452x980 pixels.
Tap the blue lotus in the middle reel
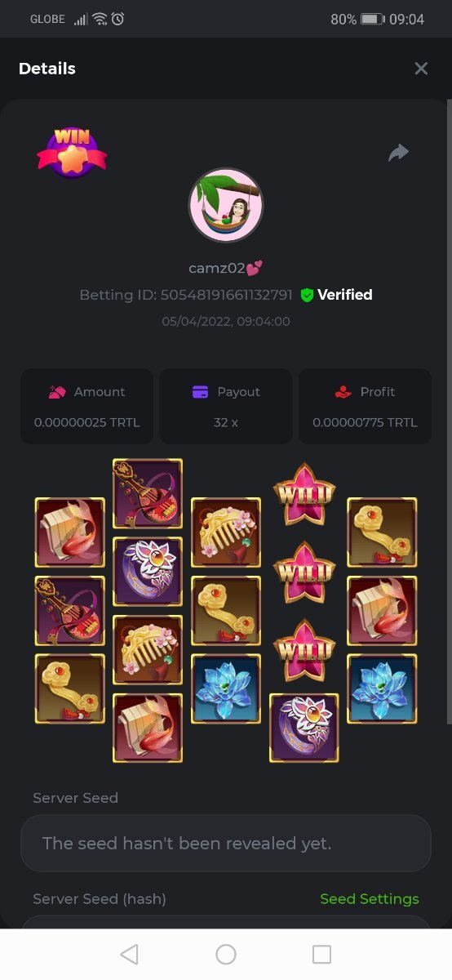(x=226, y=688)
